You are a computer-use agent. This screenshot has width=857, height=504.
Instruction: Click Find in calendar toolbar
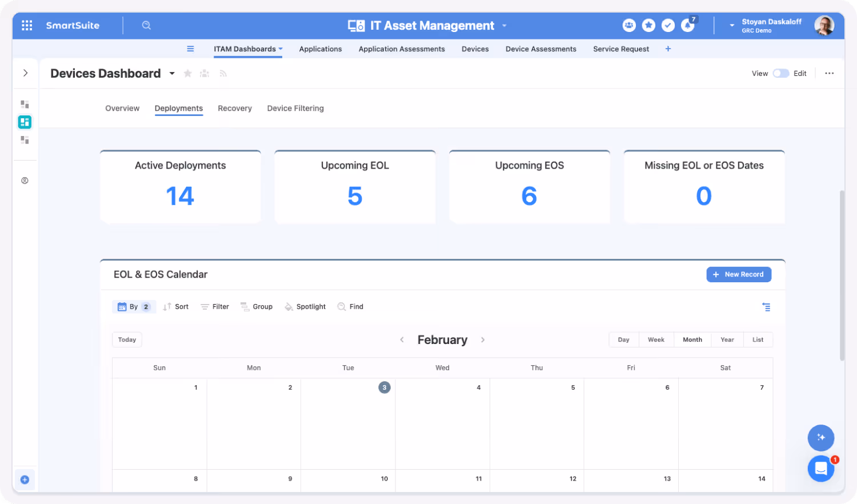[x=350, y=307]
